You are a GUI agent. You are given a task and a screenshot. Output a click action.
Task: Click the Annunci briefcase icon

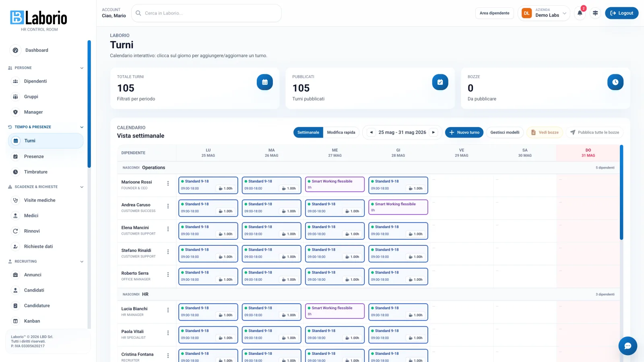pyautogui.click(x=15, y=275)
